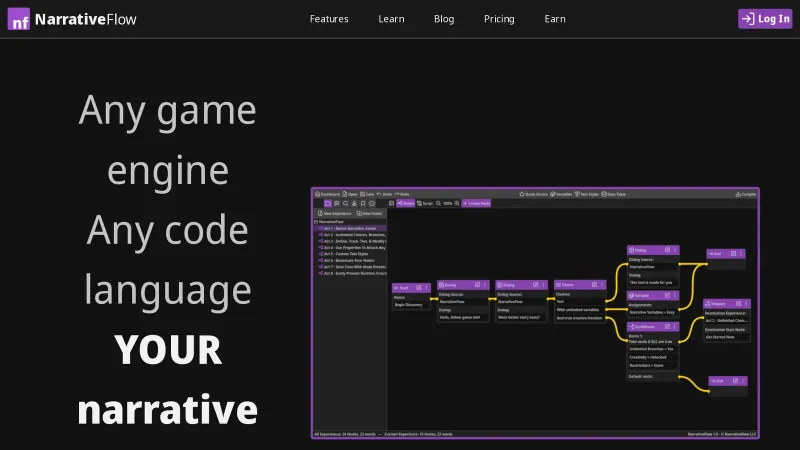Open the Teleport node's three-dot menu
Image resolution: width=800 pixels, height=450 pixels.
tap(746, 303)
